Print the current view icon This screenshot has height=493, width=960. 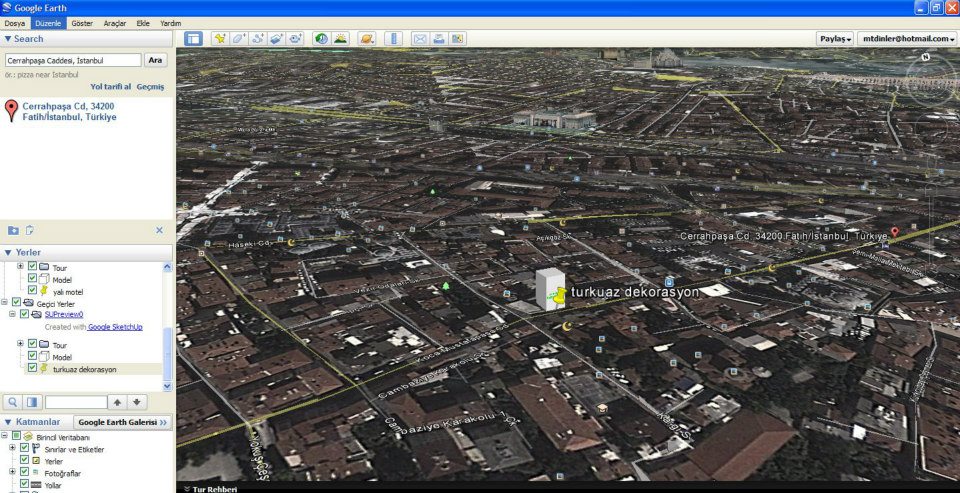point(438,39)
